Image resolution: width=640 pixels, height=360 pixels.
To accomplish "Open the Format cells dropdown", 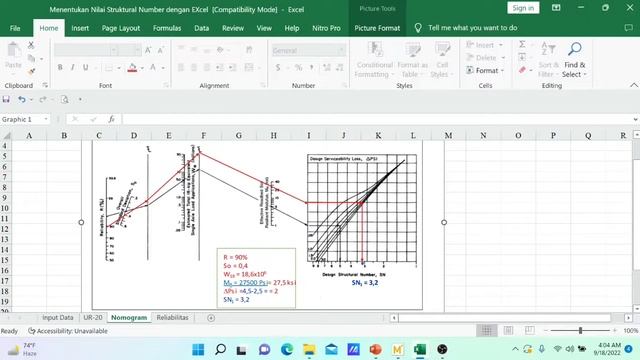I will 485,71.
